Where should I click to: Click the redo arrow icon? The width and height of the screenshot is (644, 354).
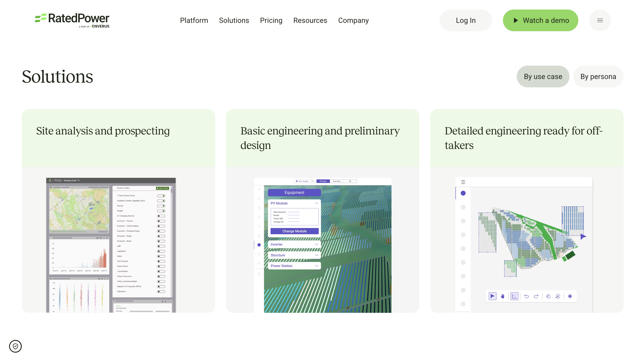(x=536, y=296)
